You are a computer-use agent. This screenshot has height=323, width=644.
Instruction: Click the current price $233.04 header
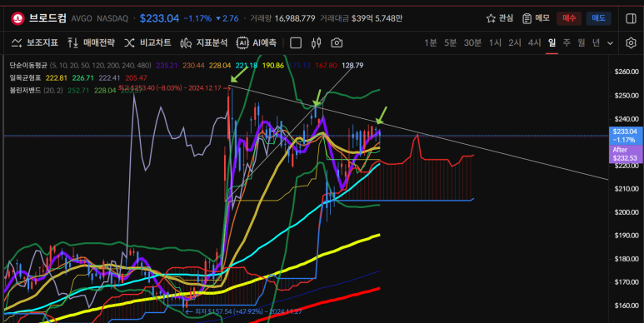159,18
